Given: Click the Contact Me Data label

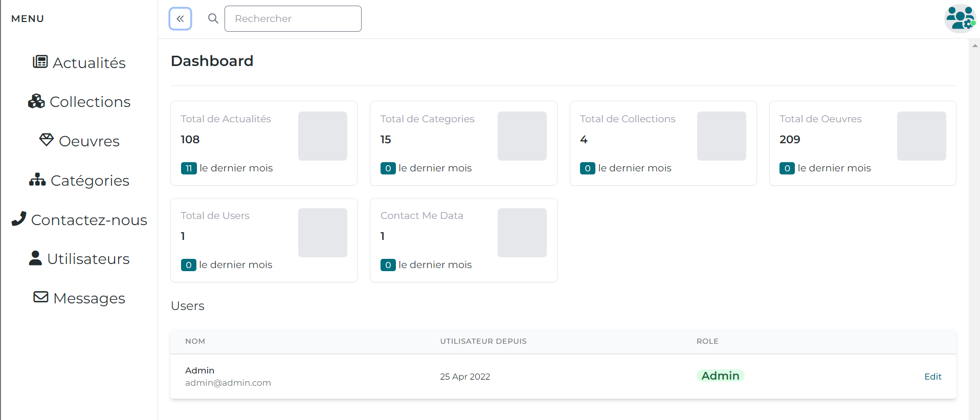Looking at the screenshot, I should point(422,215).
